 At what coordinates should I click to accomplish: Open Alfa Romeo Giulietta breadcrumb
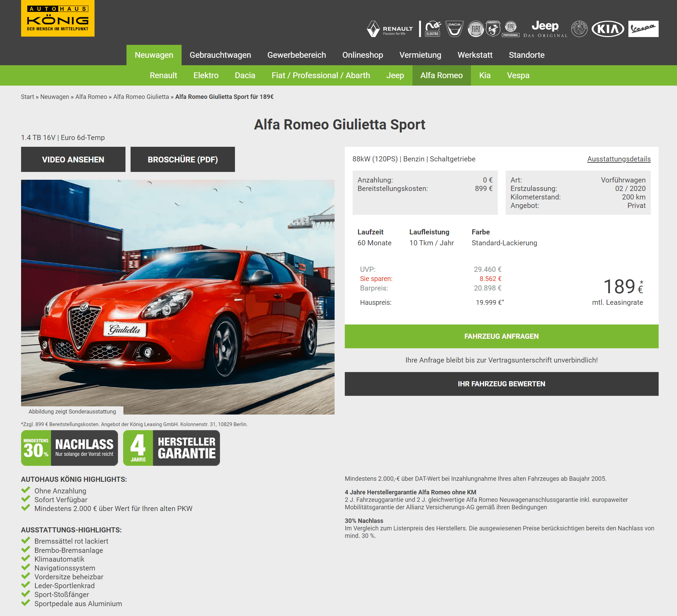point(141,97)
